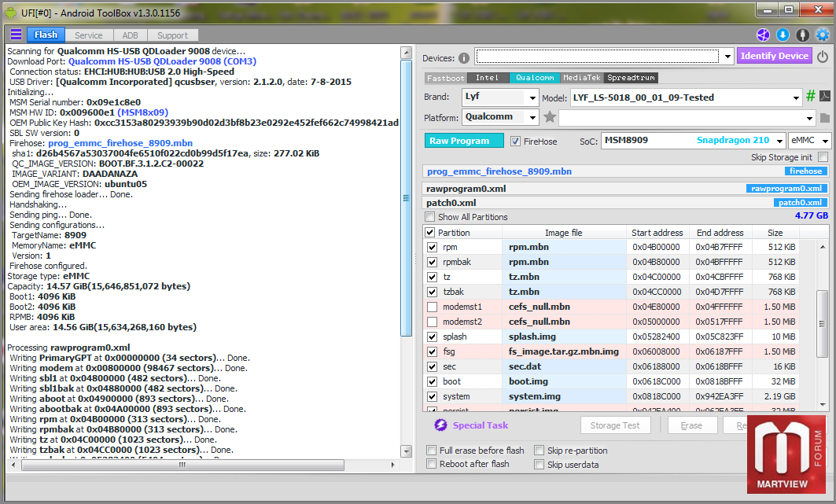Open the hamburger main menu
The image size is (836, 504).
pyautogui.click(x=16, y=35)
